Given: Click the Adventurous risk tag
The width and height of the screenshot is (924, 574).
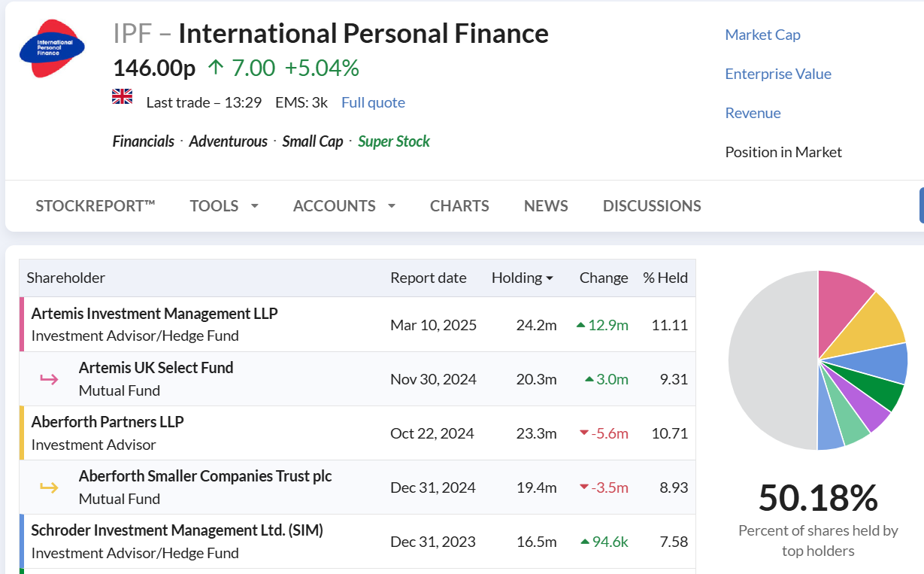Looking at the screenshot, I should (229, 141).
